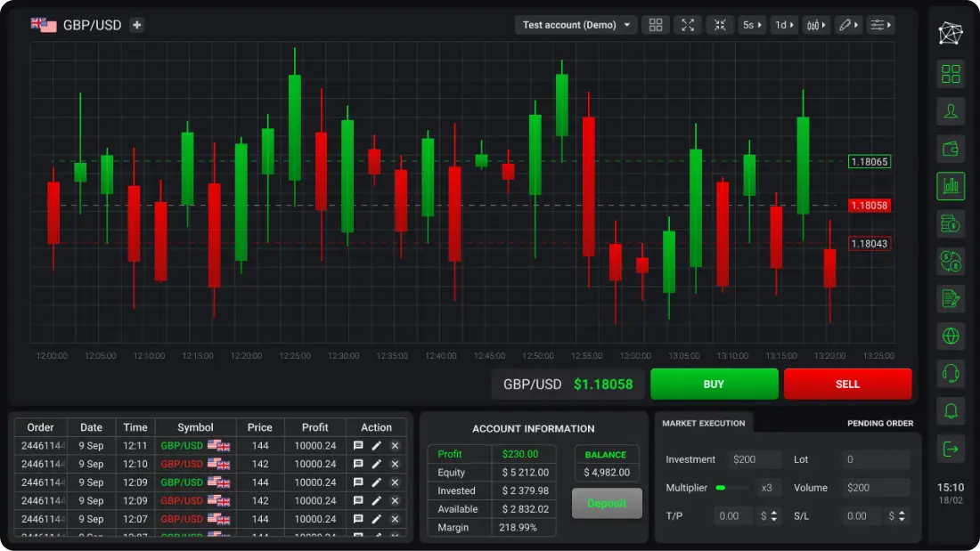Open the Test account (Demo) dropdown

click(x=576, y=25)
